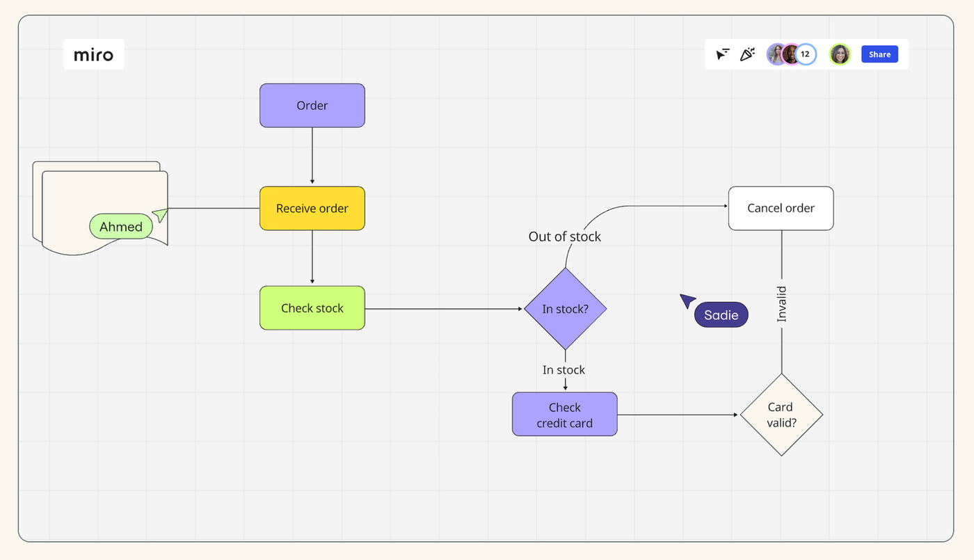Screen dimensions: 974x560
Task: Click Ahmed's green cursor arrow
Action: [161, 215]
